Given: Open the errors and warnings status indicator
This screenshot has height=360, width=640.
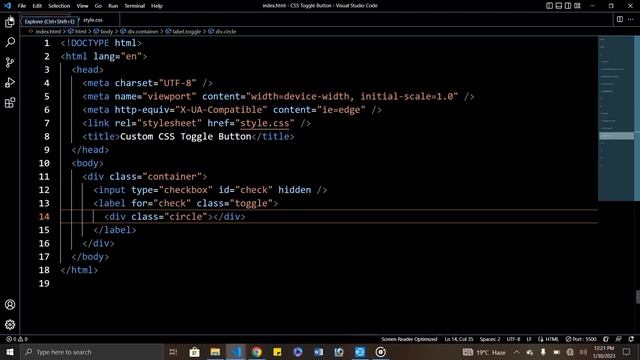Looking at the screenshot, I should pos(17,339).
